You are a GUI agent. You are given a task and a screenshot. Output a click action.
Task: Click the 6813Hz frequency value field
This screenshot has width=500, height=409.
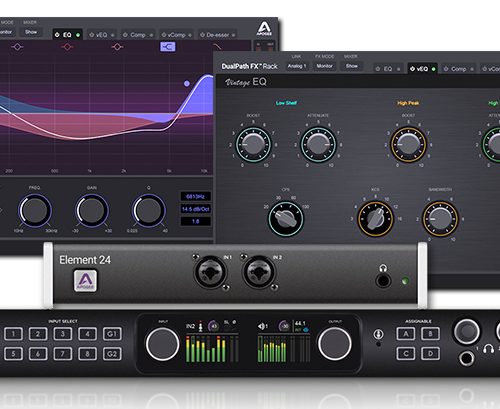pyautogui.click(x=196, y=197)
